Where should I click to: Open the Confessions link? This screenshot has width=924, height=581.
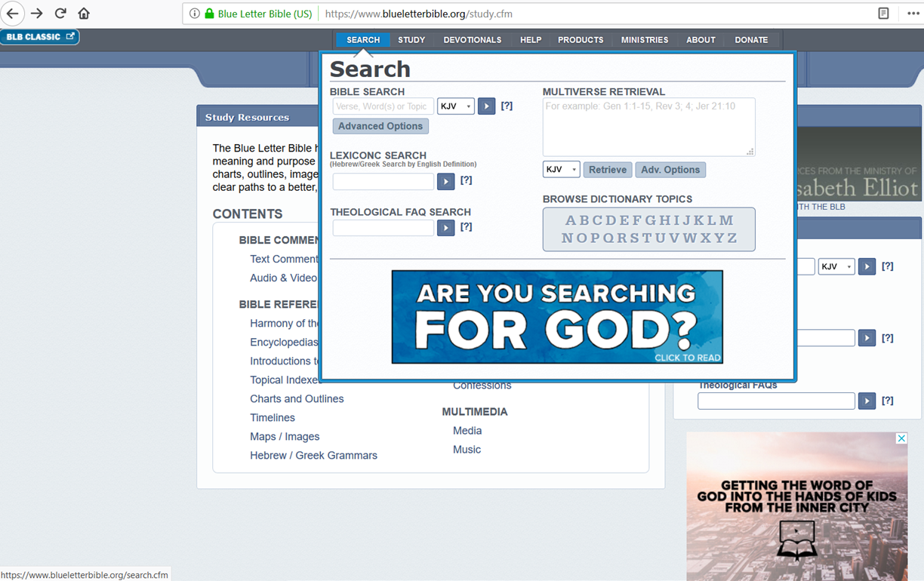pos(482,386)
